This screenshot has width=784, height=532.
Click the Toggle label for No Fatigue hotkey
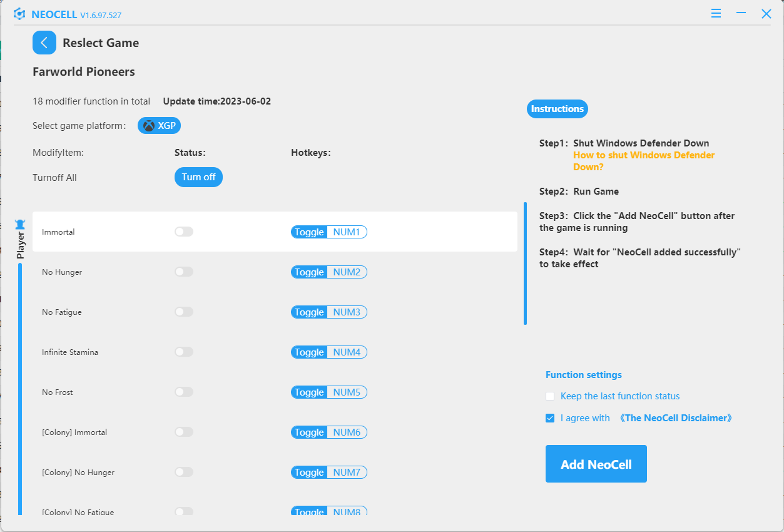pos(309,312)
